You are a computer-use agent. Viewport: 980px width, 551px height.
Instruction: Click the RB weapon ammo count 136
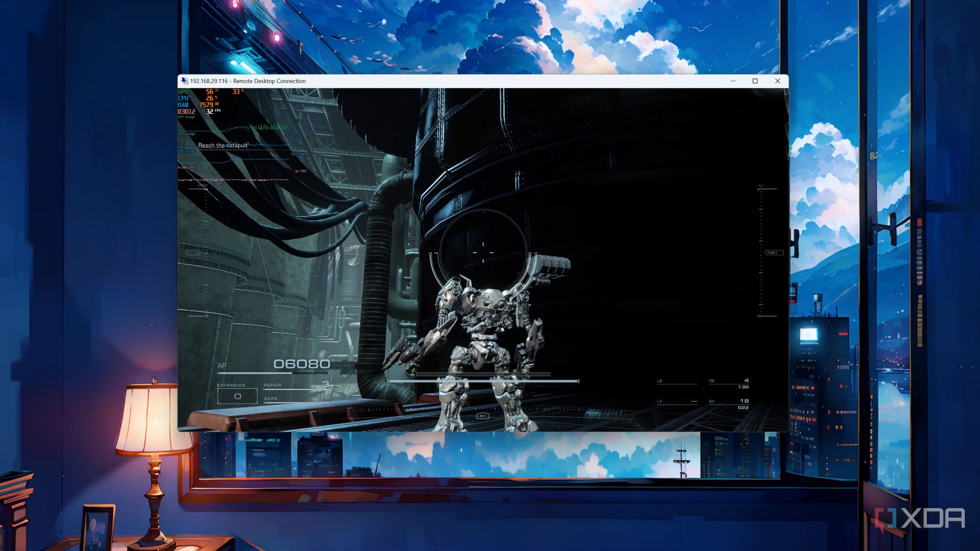743,387
